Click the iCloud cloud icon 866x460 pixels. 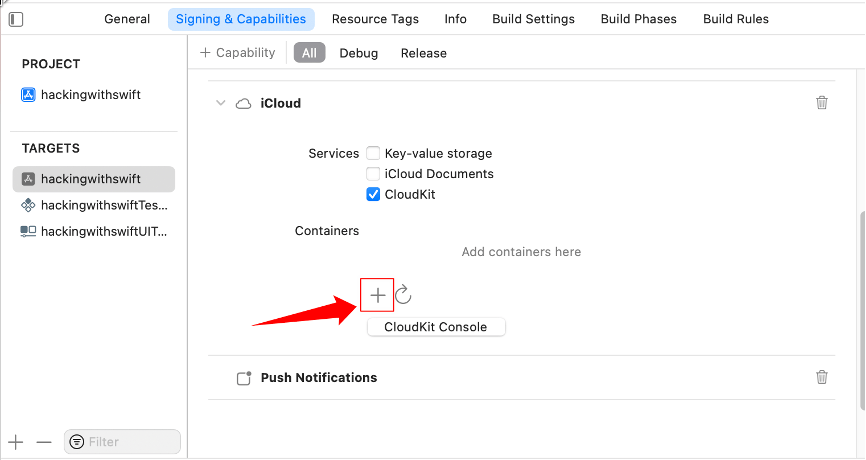(x=244, y=103)
